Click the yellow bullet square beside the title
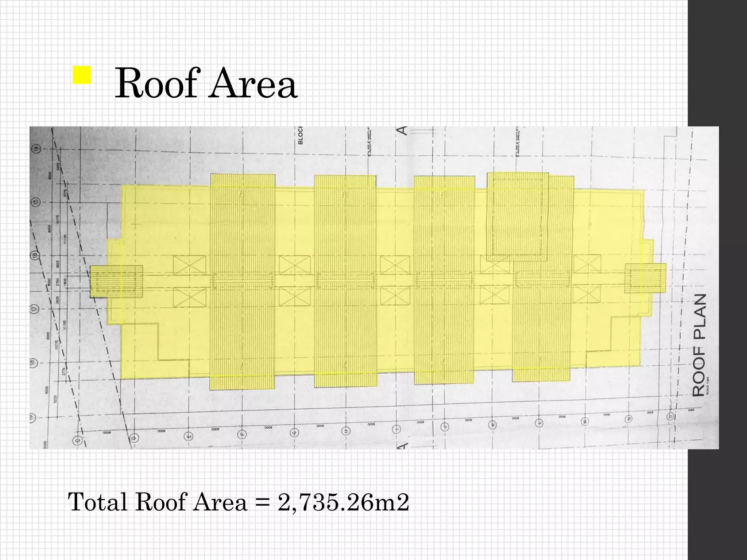 coord(81,75)
